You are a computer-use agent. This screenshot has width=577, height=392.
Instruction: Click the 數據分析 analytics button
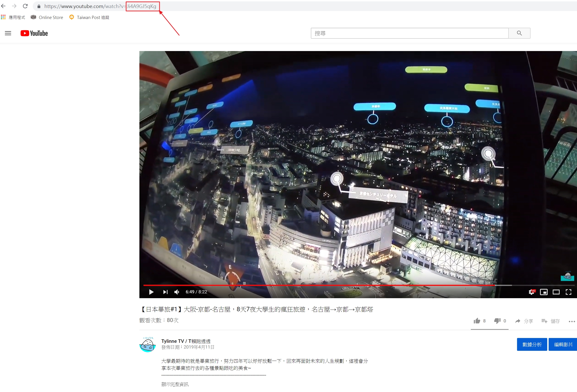click(x=532, y=344)
